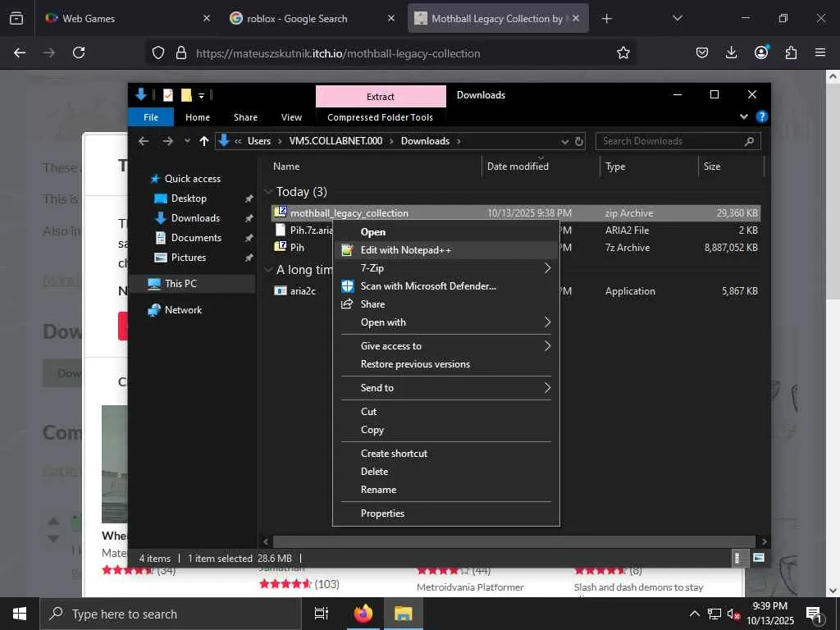
Task: Open Firefox downloads panel icon
Action: click(731, 52)
